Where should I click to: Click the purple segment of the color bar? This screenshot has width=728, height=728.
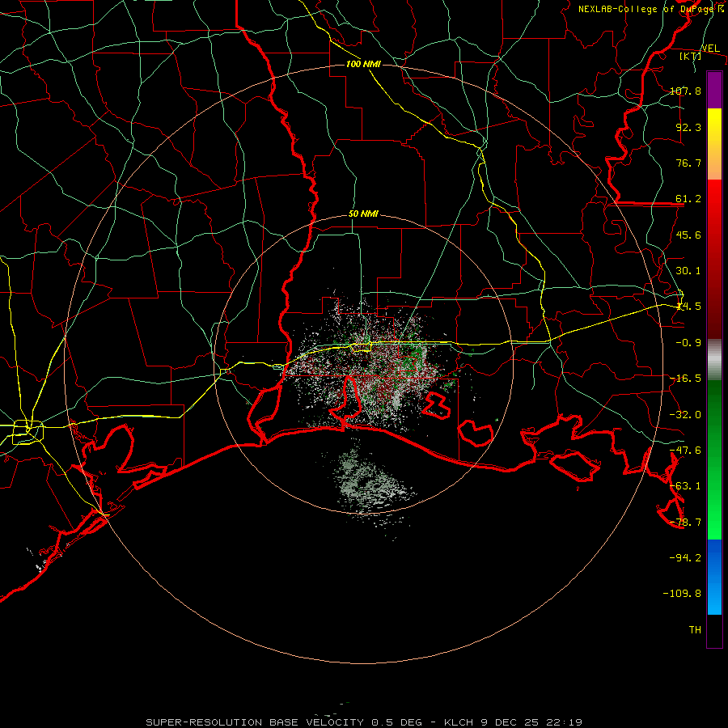click(714, 90)
